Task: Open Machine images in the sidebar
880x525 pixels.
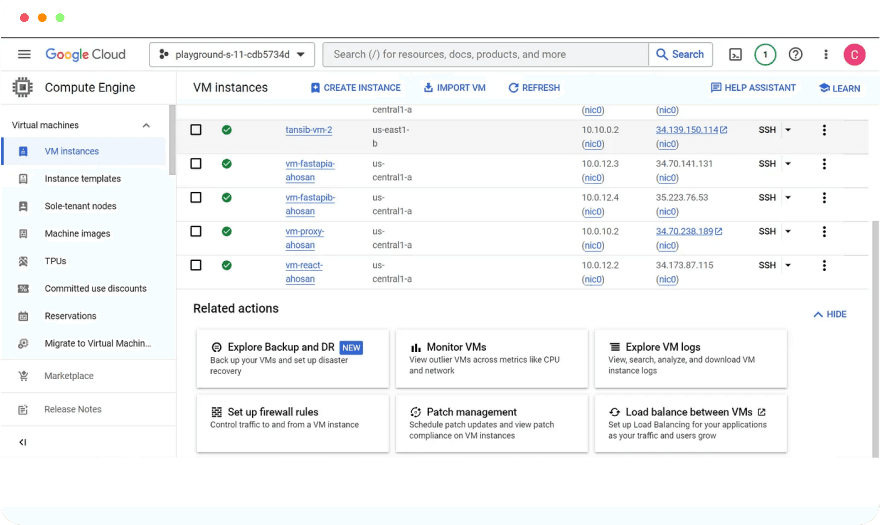Action: click(x=84, y=234)
